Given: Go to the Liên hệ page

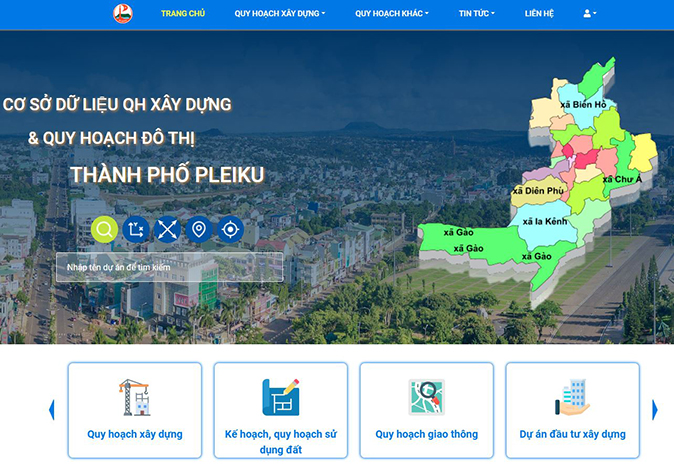Looking at the screenshot, I should click(x=539, y=13).
